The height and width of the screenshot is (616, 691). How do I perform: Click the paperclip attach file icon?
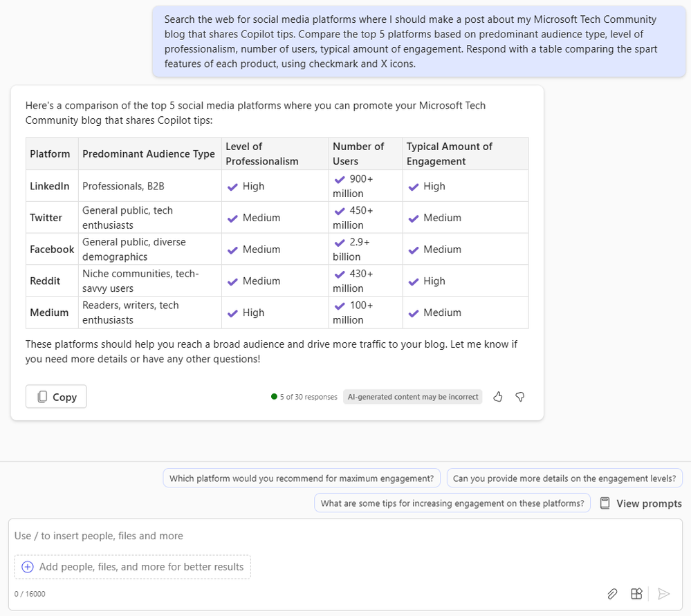[x=612, y=594]
